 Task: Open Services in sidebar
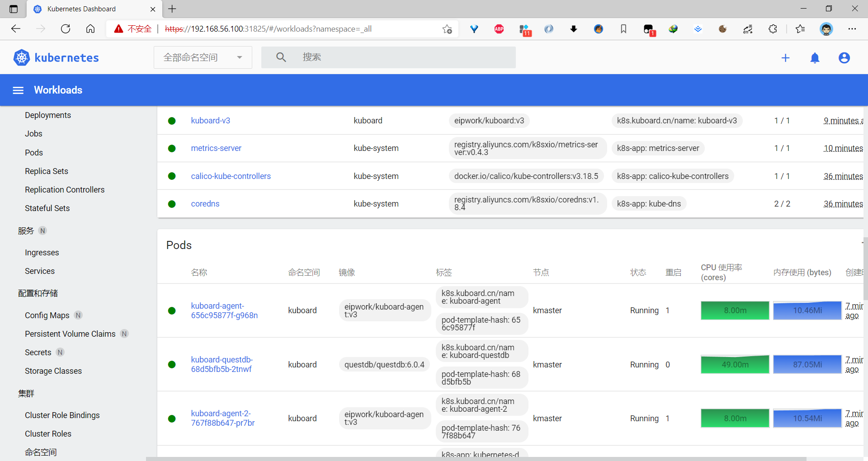[40, 271]
